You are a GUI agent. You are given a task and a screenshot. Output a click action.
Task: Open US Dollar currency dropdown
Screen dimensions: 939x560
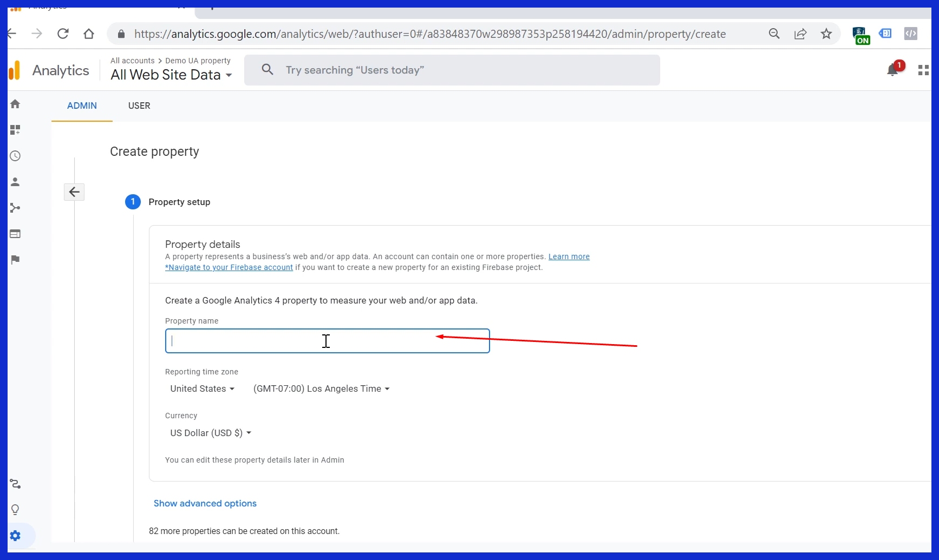210,433
